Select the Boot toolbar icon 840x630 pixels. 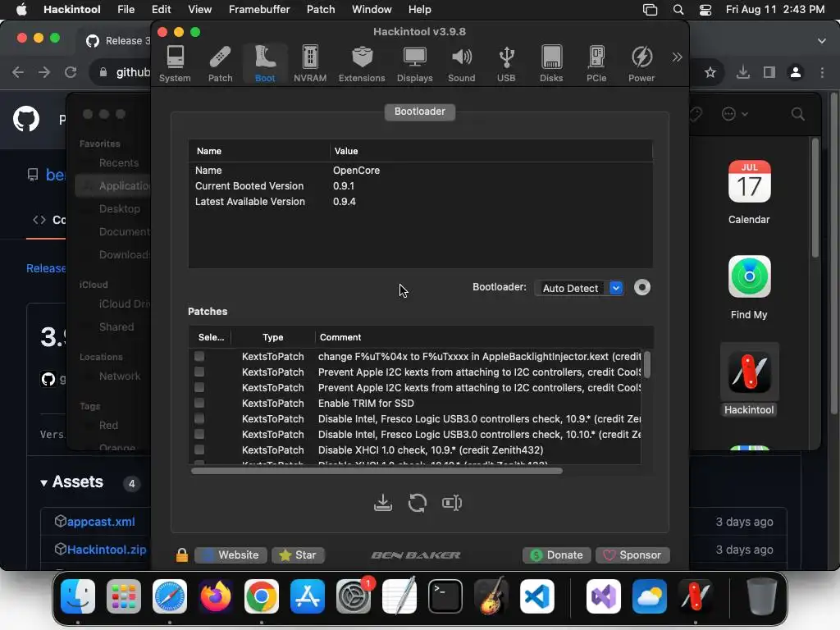(265, 64)
